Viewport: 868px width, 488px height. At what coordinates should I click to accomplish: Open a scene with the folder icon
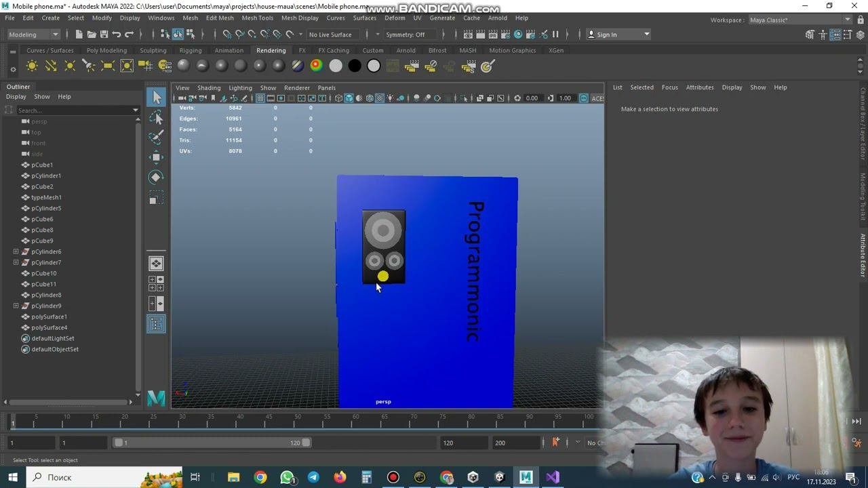click(x=92, y=35)
